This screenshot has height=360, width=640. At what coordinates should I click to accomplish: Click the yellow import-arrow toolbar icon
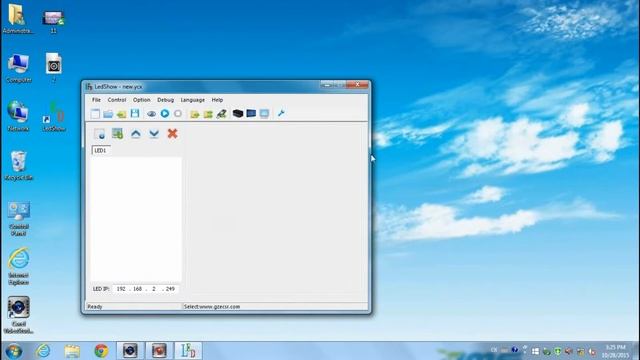[121, 113]
